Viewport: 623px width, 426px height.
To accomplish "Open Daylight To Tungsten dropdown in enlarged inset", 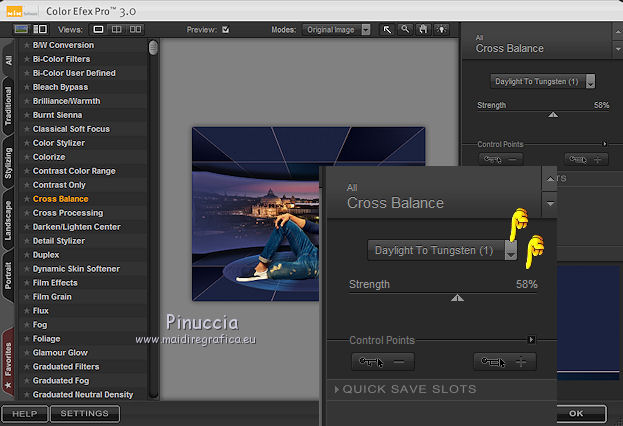I will (x=442, y=250).
